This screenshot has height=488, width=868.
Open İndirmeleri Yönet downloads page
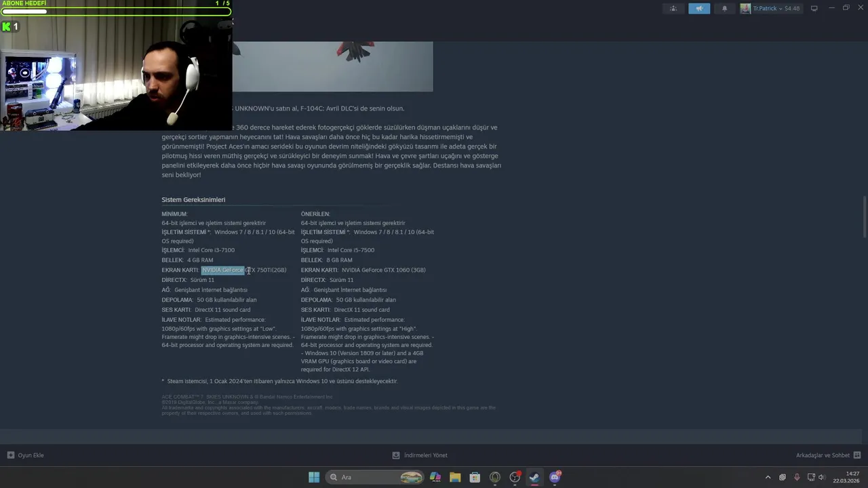point(426,455)
